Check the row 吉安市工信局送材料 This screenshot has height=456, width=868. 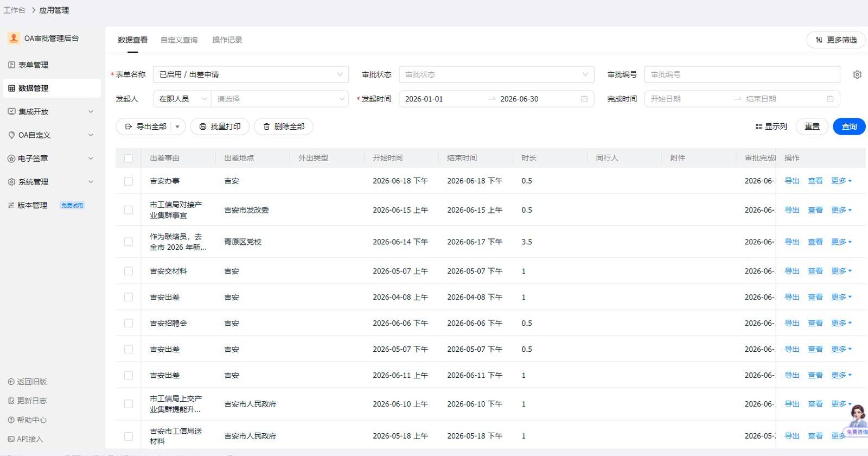point(129,436)
